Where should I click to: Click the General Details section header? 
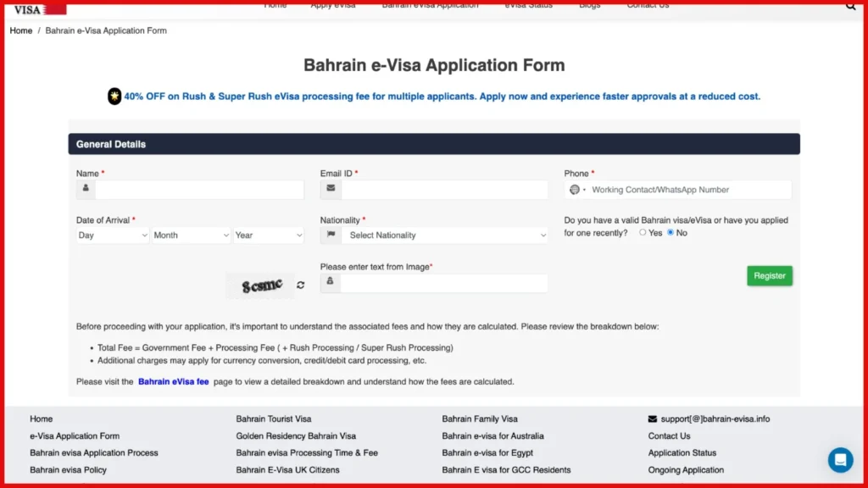point(434,144)
